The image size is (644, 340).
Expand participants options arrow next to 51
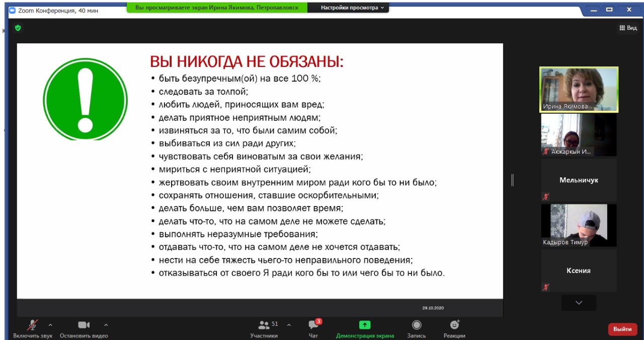click(x=289, y=325)
